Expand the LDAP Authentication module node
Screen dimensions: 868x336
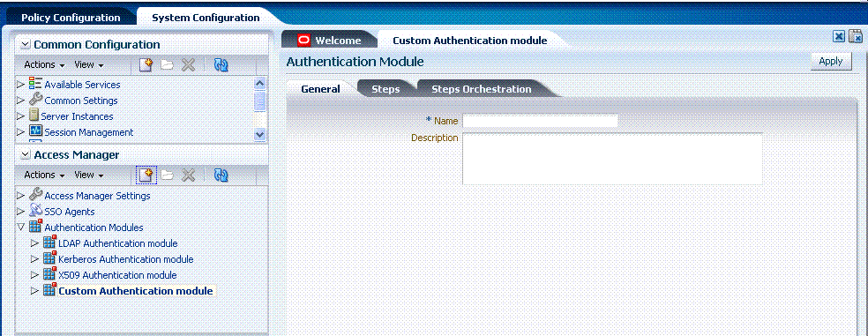point(35,243)
